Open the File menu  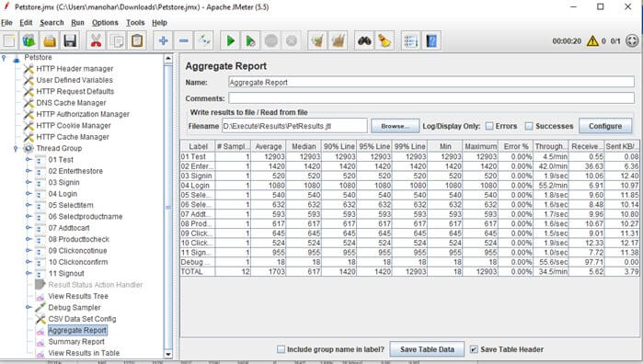point(7,23)
